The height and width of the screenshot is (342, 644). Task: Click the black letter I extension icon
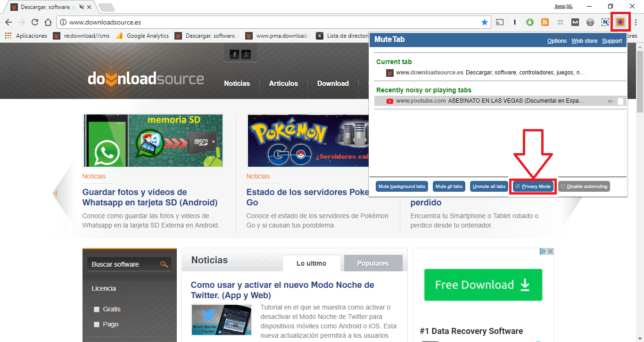515,22
